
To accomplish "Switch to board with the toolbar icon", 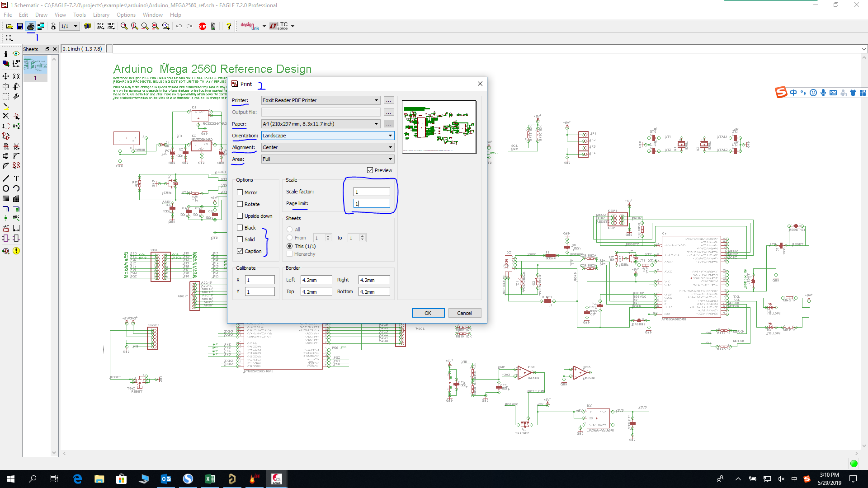I will 53,26.
